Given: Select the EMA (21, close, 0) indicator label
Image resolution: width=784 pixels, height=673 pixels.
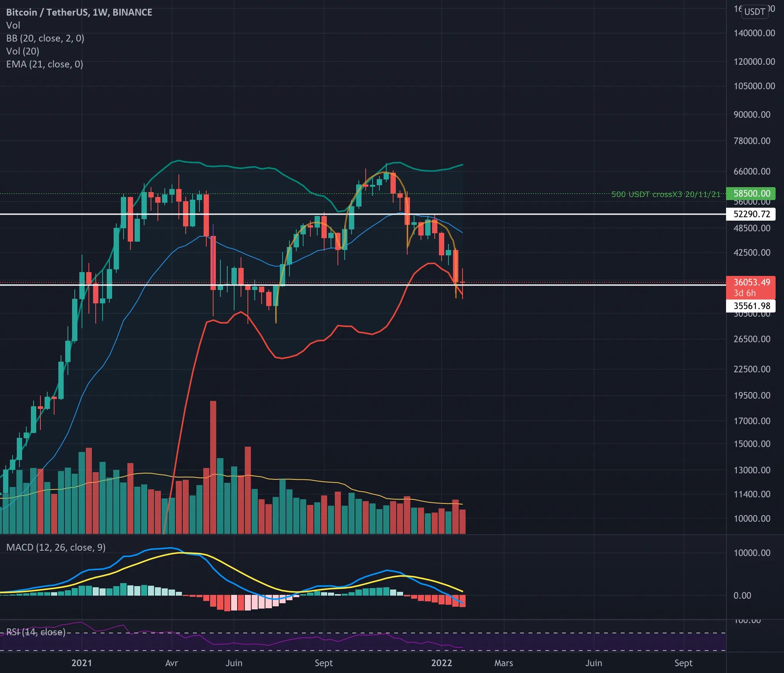Looking at the screenshot, I should [44, 64].
